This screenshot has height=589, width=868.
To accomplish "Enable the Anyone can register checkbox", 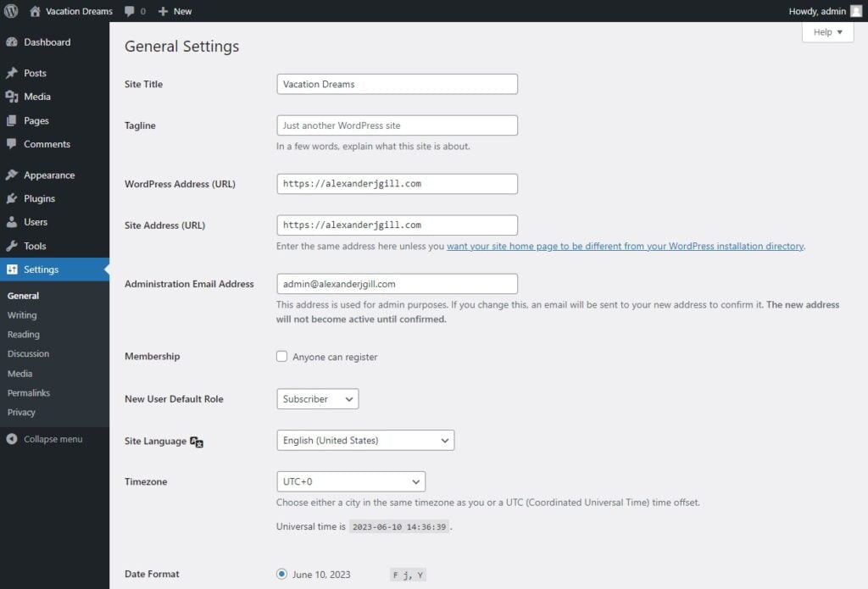I will (x=281, y=357).
